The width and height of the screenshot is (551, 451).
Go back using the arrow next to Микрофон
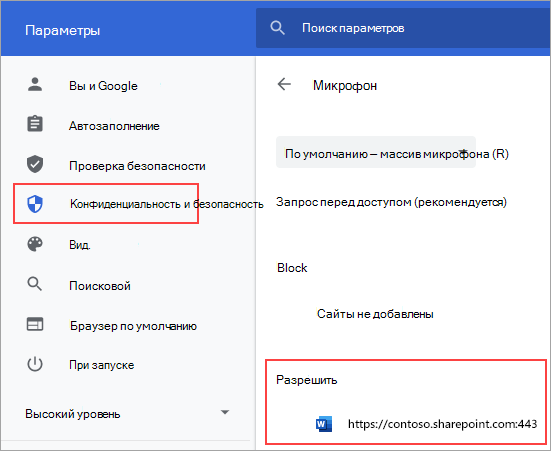coord(284,84)
